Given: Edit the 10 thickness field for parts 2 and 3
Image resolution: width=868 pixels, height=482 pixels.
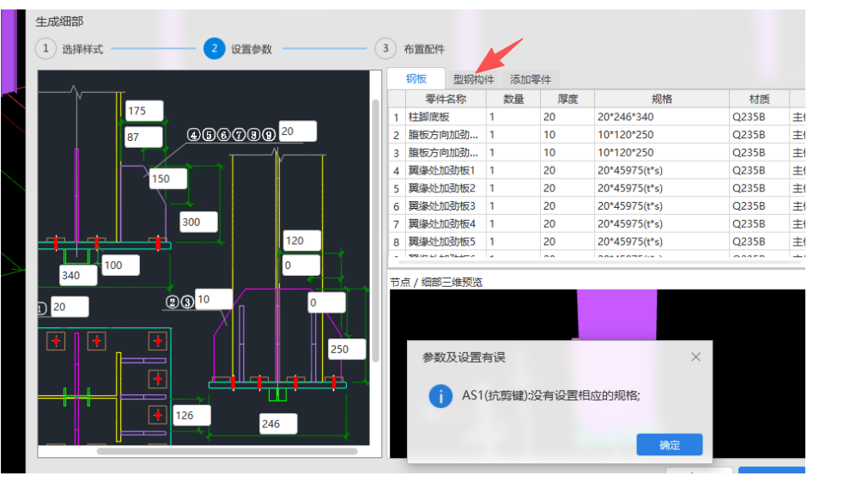Looking at the screenshot, I should [x=214, y=299].
